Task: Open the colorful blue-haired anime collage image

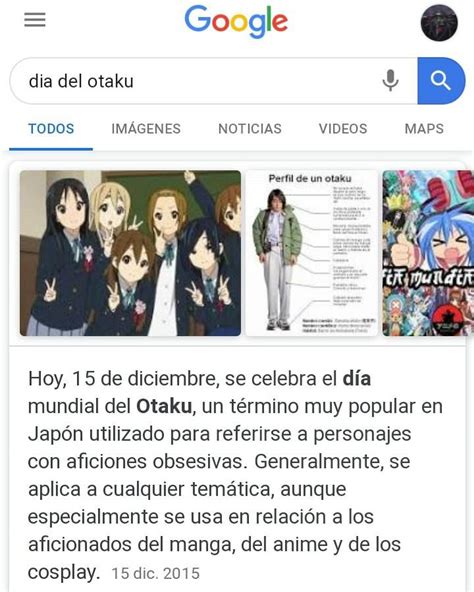Action: pyautogui.click(x=428, y=253)
